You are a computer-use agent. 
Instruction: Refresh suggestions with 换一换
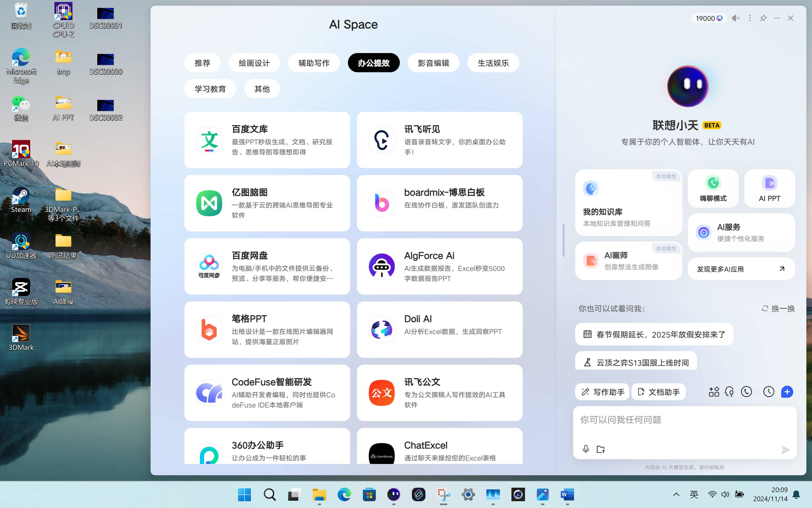778,308
